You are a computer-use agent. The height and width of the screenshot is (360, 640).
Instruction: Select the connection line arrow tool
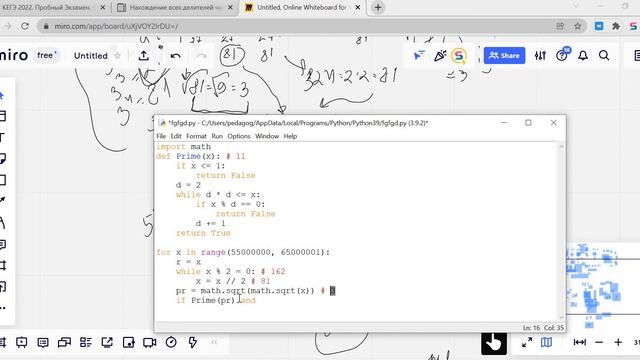(x=3, y=200)
